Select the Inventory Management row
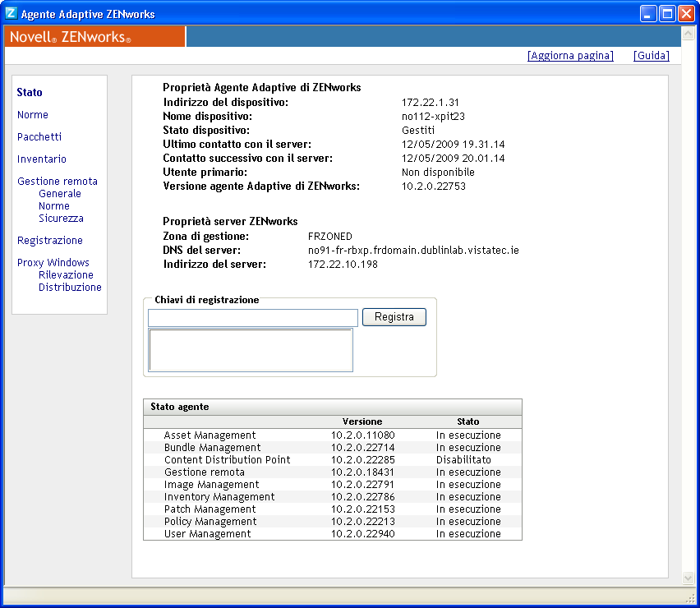This screenshot has width=700, height=608. 333,497
